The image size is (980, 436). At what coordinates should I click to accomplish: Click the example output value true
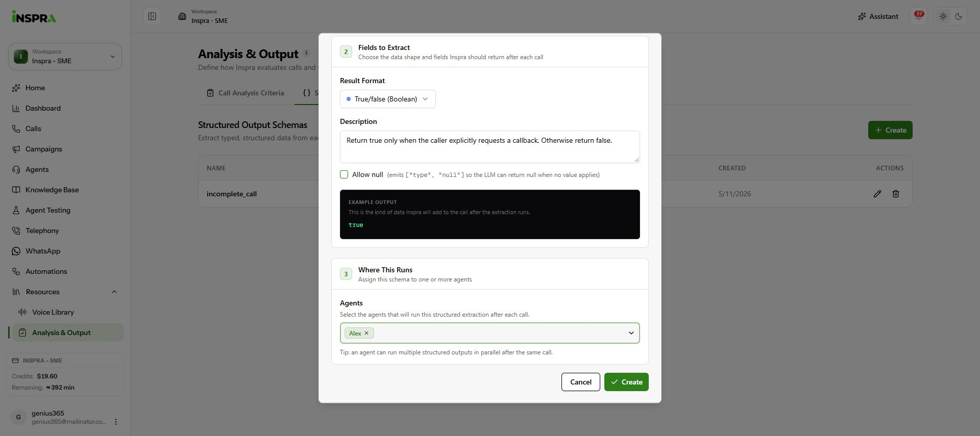point(356,225)
